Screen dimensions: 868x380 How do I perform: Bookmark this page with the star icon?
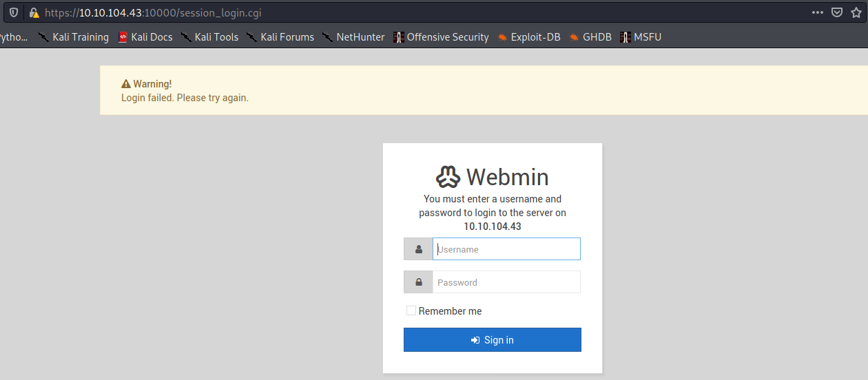click(856, 12)
